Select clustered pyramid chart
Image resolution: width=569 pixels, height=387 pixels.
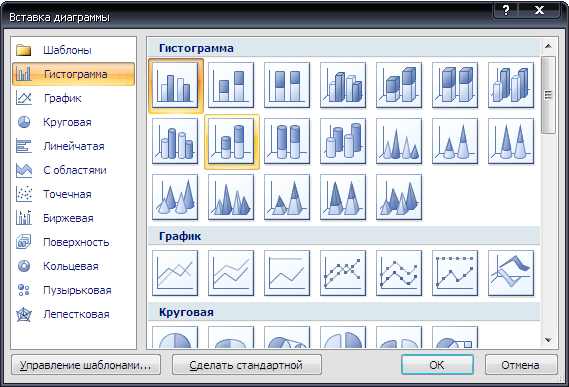tap(231, 197)
